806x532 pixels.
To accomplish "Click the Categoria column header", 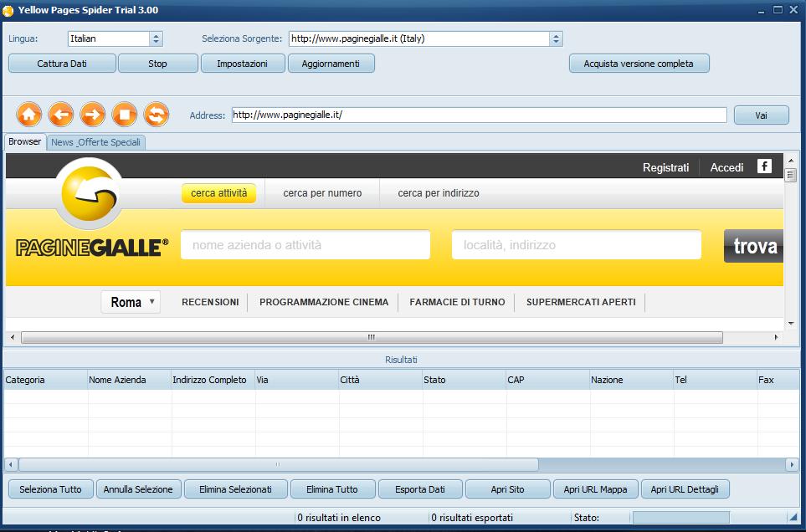I will [x=46, y=380].
